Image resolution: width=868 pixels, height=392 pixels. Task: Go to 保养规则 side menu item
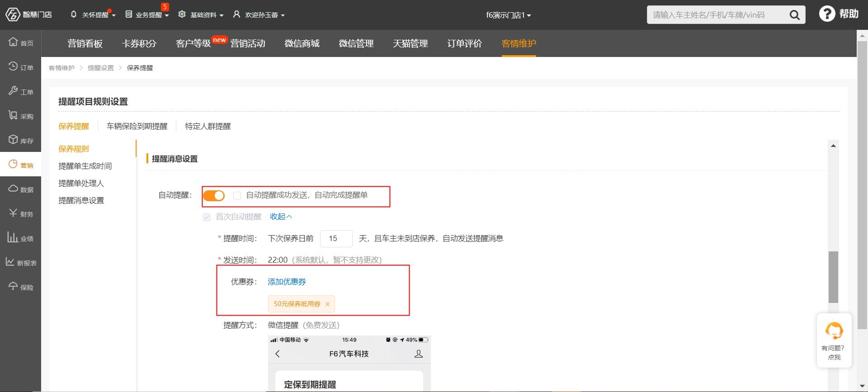[74, 149]
